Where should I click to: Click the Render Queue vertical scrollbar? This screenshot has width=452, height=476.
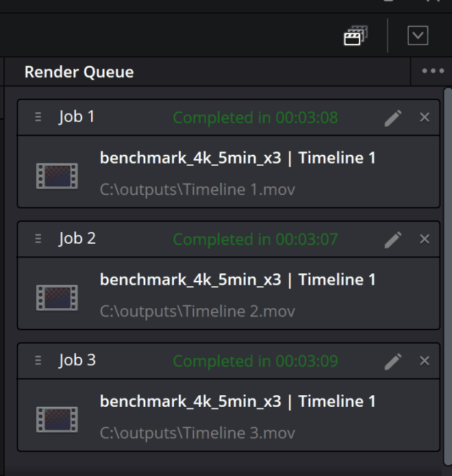[x=448, y=274]
